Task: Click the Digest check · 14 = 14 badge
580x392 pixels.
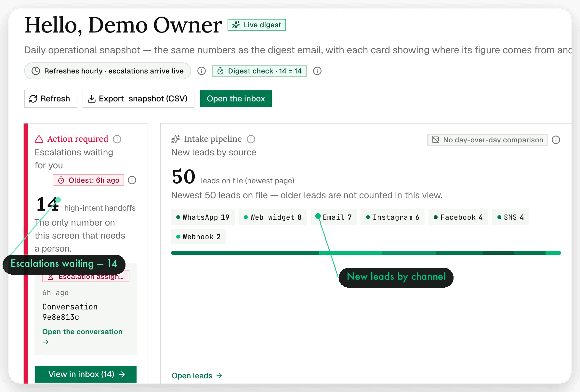Action: pos(259,71)
